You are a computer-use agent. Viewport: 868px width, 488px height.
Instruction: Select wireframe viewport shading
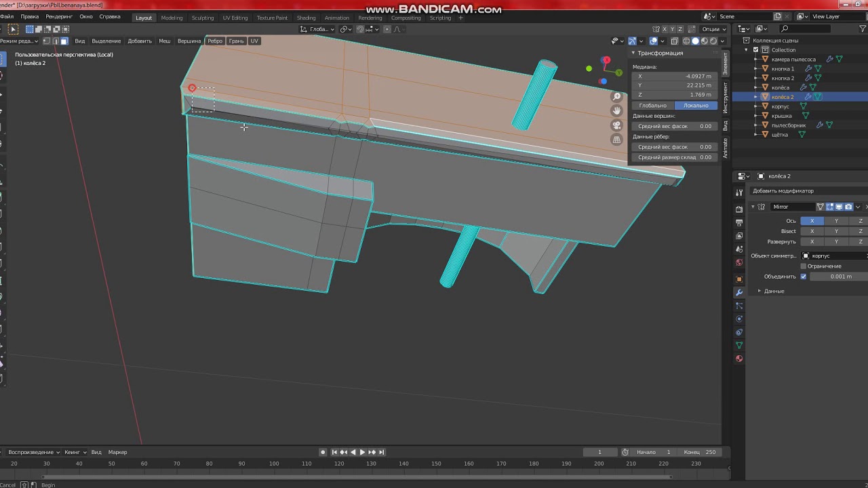tap(686, 41)
